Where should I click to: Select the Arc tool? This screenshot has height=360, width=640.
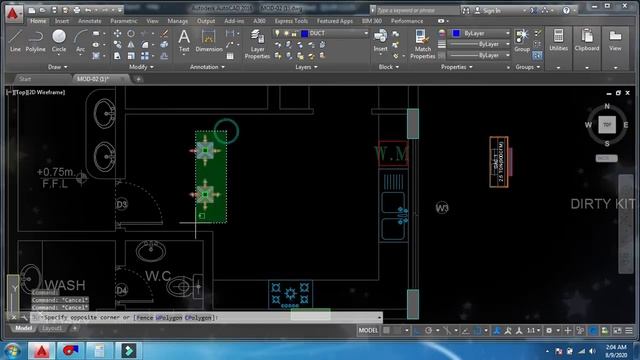pos(80,41)
